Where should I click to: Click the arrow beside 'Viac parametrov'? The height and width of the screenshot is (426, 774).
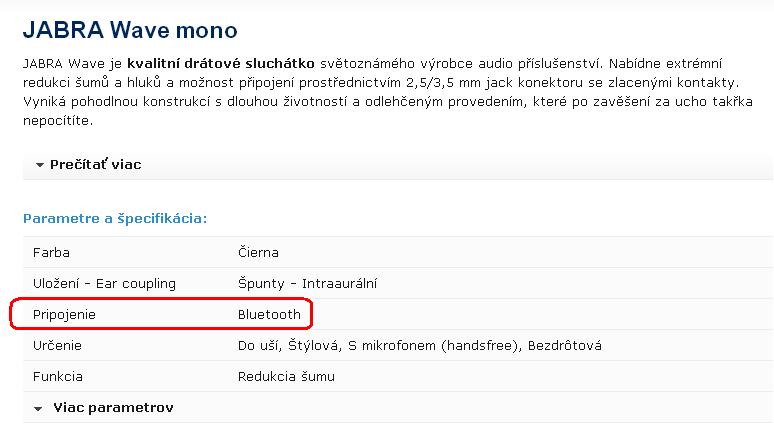[38, 409]
